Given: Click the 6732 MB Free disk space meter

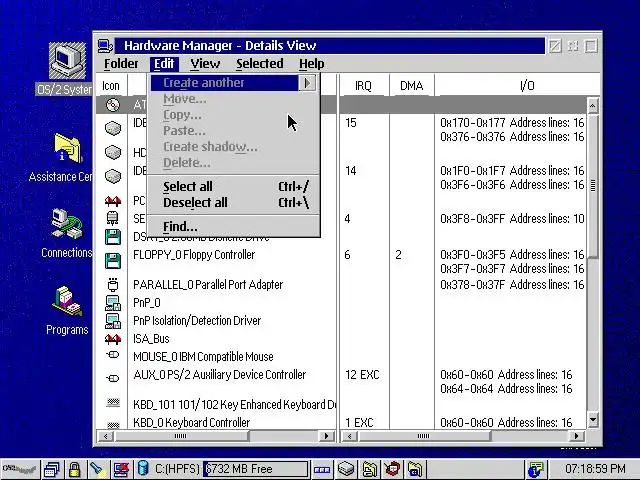Looking at the screenshot, I should 256,469.
